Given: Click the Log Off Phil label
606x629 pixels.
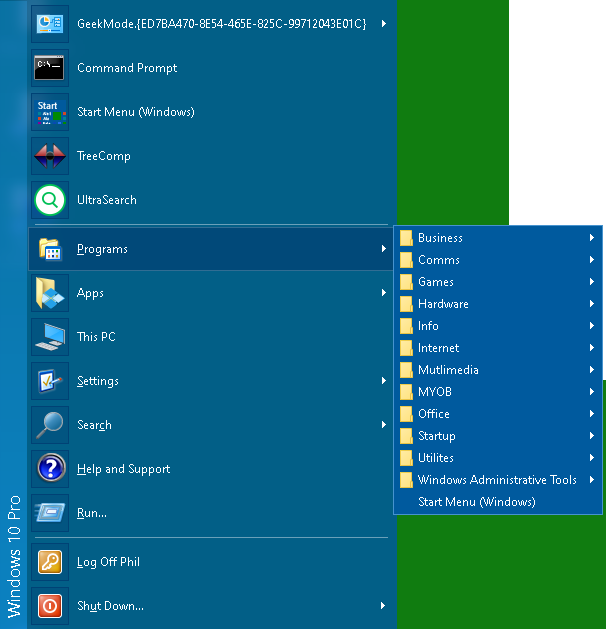Looking at the screenshot, I should pos(108,562).
